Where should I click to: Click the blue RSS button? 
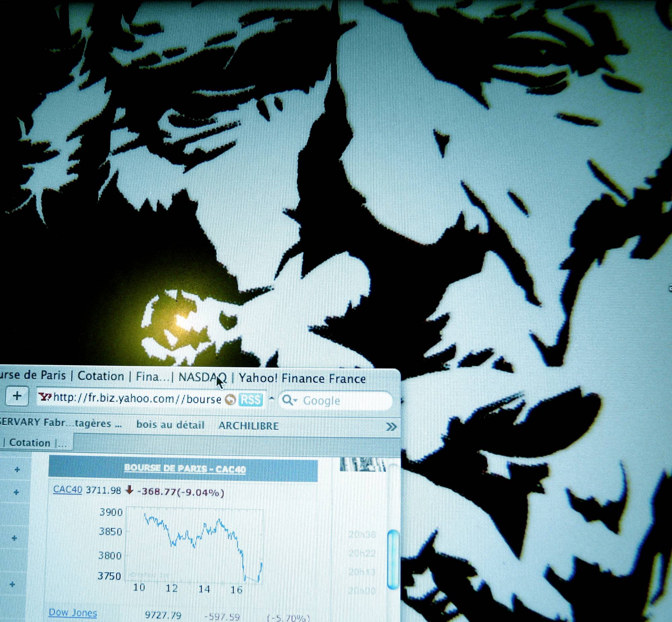click(250, 400)
